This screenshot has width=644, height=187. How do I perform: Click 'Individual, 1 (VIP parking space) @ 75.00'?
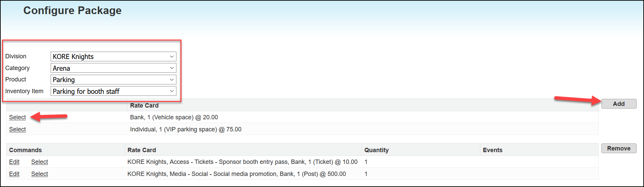click(x=185, y=129)
